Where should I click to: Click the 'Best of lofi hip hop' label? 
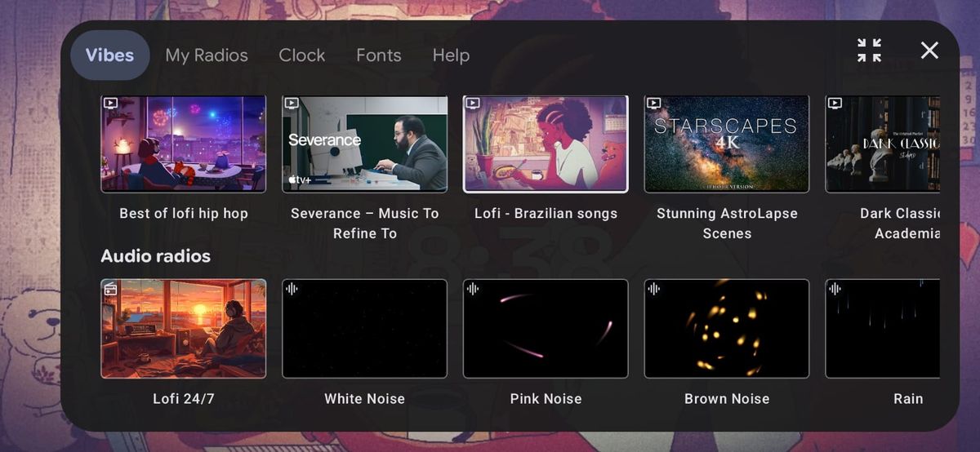[x=184, y=214]
